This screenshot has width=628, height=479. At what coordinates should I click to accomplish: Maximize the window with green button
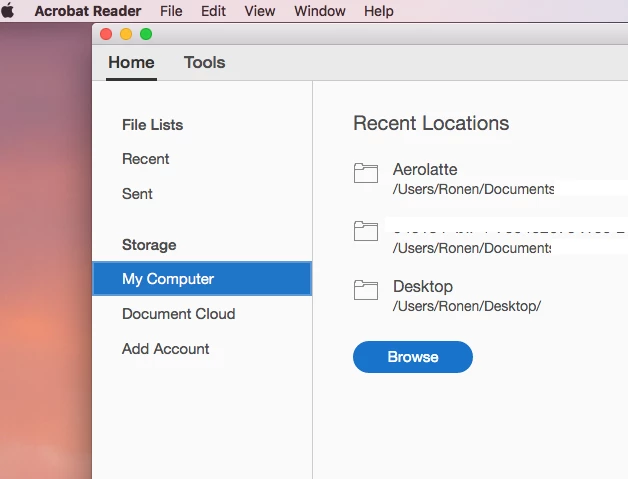coord(146,34)
